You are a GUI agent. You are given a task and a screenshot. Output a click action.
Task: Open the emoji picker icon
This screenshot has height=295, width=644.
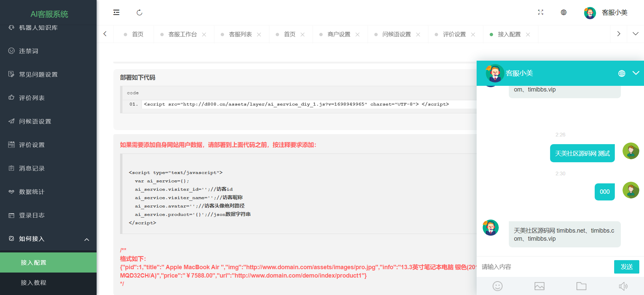coord(497,286)
